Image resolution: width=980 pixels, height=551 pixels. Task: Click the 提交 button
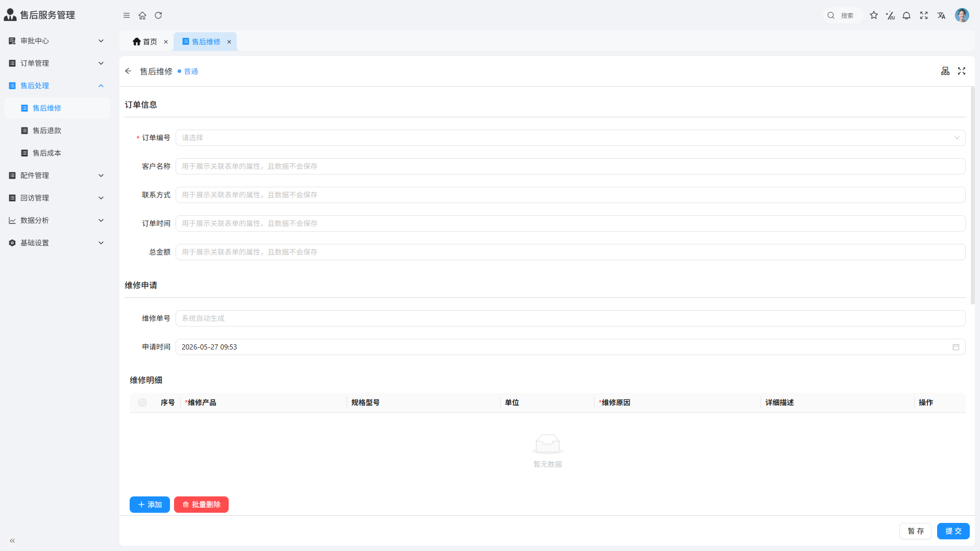(953, 531)
